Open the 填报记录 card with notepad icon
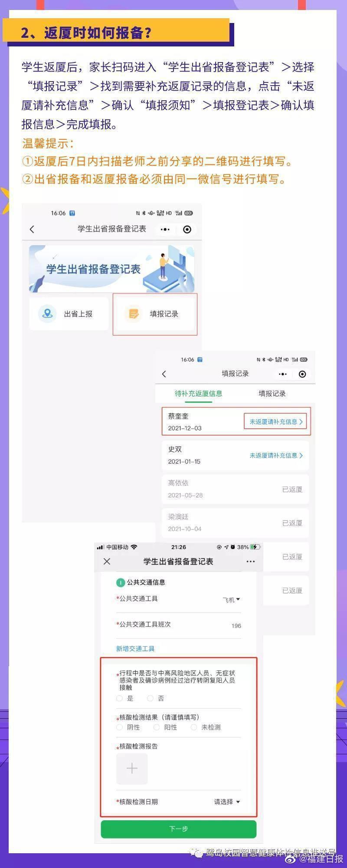The height and width of the screenshot is (868, 347). click(155, 314)
